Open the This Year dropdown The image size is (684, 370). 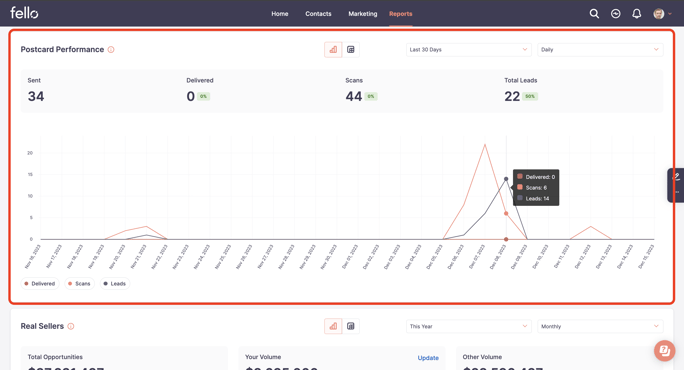(469, 326)
